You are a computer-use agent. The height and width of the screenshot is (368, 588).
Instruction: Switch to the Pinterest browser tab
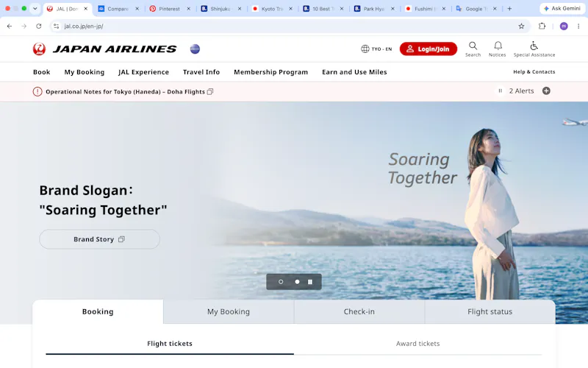[x=170, y=9]
